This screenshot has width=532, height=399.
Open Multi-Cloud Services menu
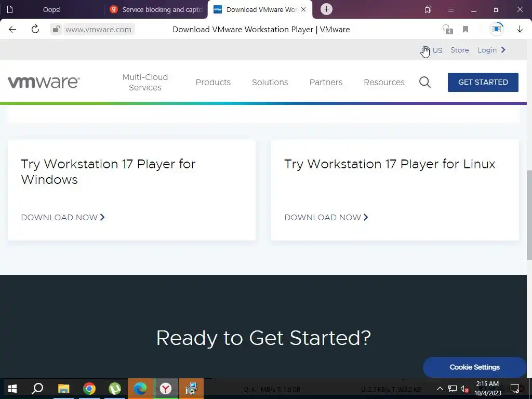click(x=145, y=82)
